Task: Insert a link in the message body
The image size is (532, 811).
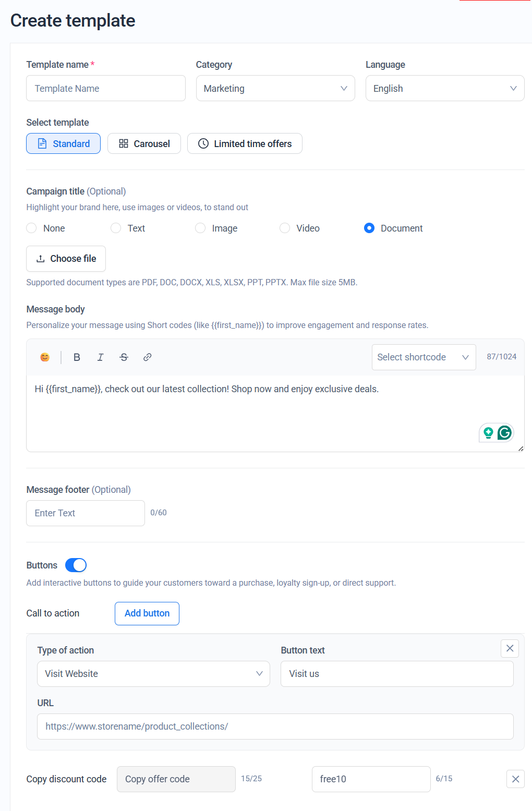Action: pos(148,357)
